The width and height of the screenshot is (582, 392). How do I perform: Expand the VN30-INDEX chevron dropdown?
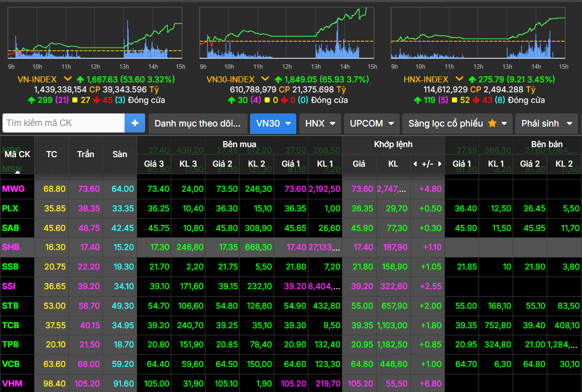point(265,79)
